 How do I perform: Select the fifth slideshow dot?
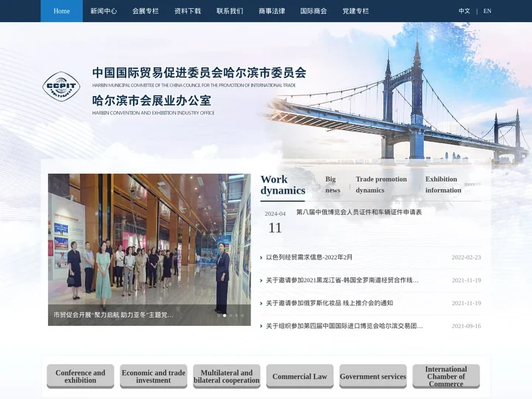(242, 316)
